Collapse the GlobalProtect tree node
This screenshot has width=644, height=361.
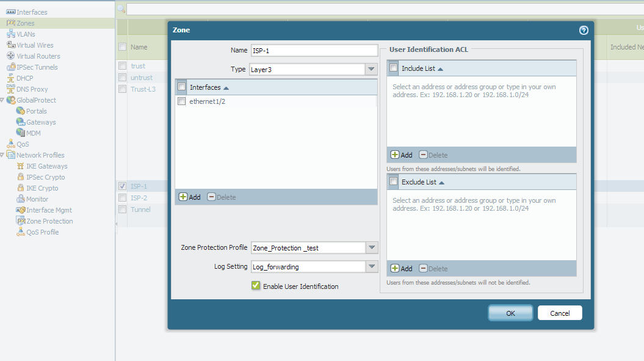2,100
